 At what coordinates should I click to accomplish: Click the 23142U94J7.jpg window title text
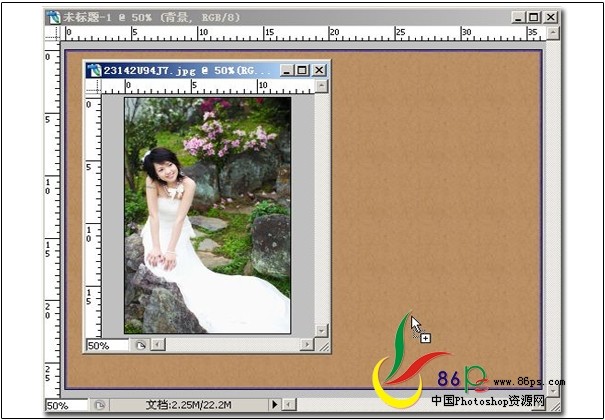click(189, 71)
